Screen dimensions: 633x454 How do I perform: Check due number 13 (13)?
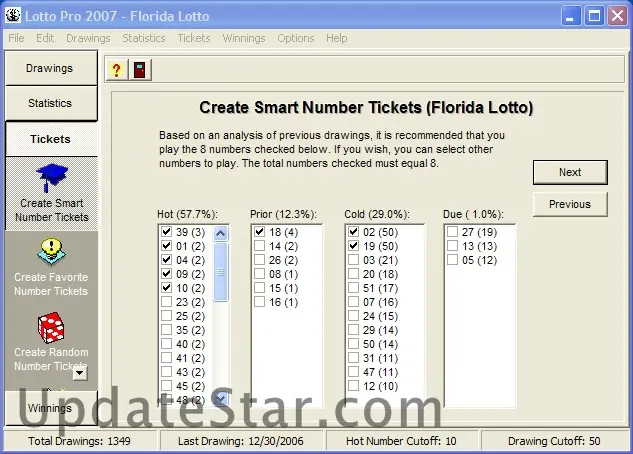point(453,246)
